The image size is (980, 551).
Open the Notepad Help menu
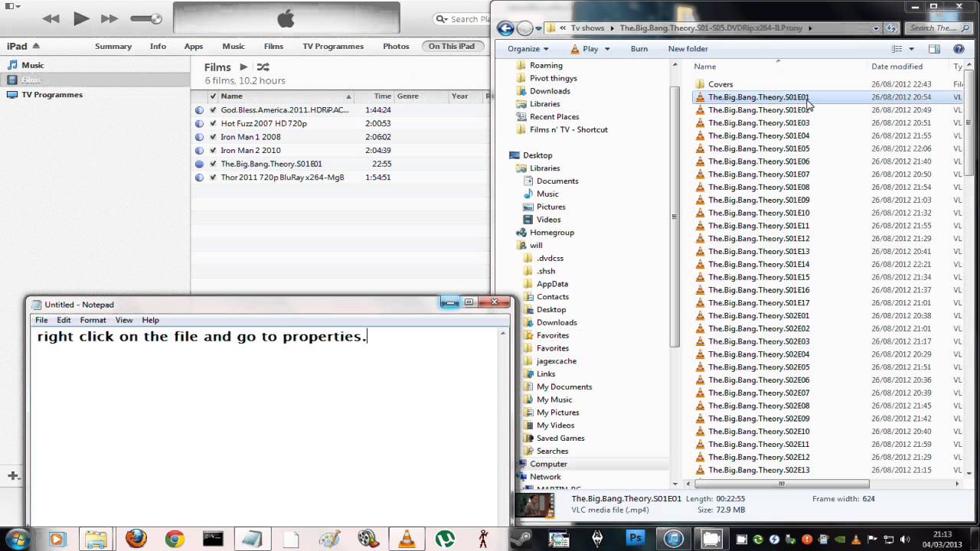150,320
